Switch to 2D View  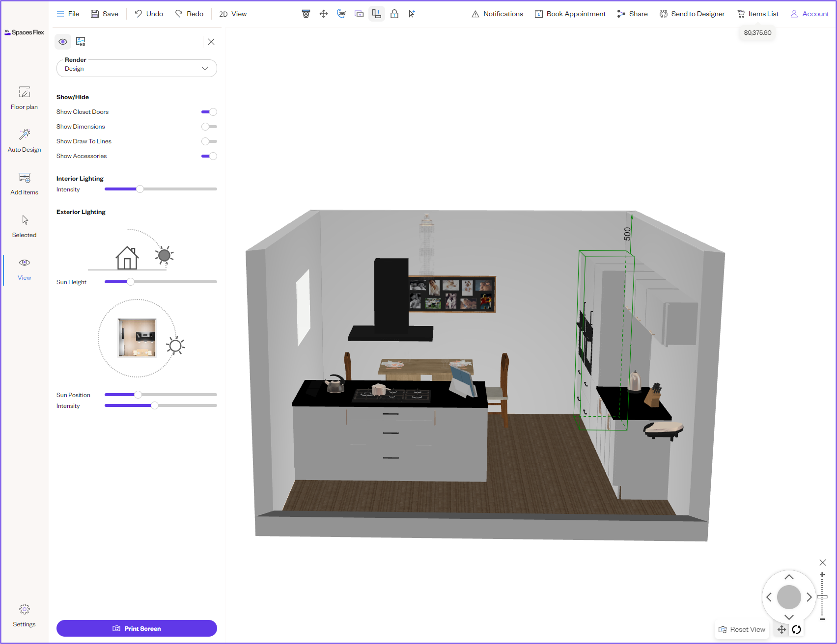click(x=233, y=14)
